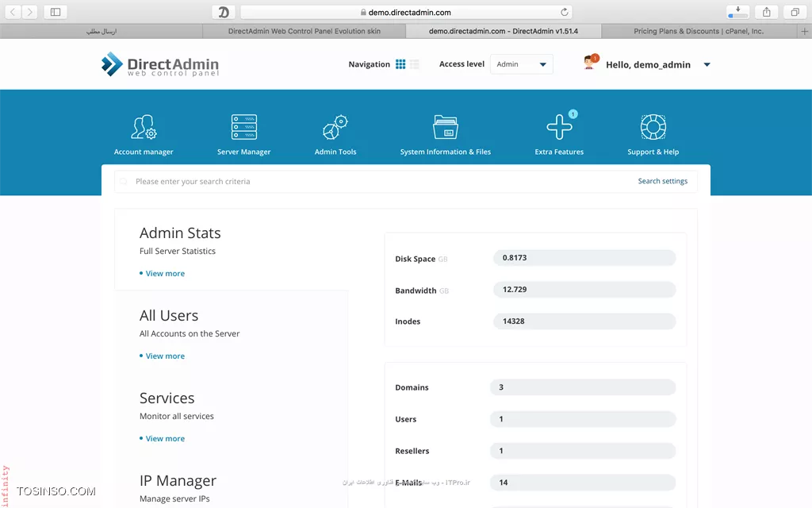Open the Safari share menu

[x=767, y=12]
